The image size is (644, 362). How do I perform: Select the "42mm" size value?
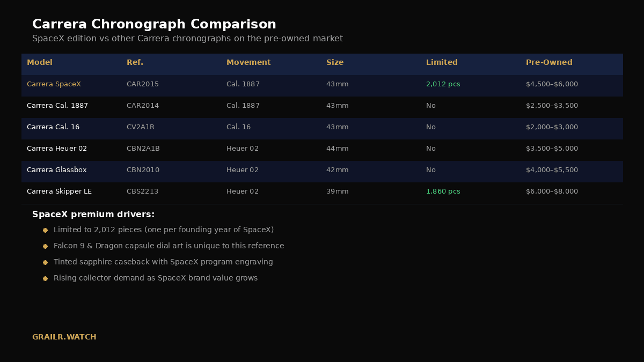click(337, 170)
